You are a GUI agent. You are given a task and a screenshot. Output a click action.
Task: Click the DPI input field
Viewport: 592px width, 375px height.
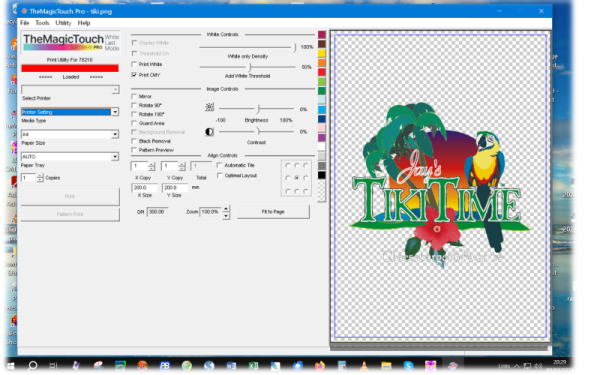pyautogui.click(x=157, y=211)
